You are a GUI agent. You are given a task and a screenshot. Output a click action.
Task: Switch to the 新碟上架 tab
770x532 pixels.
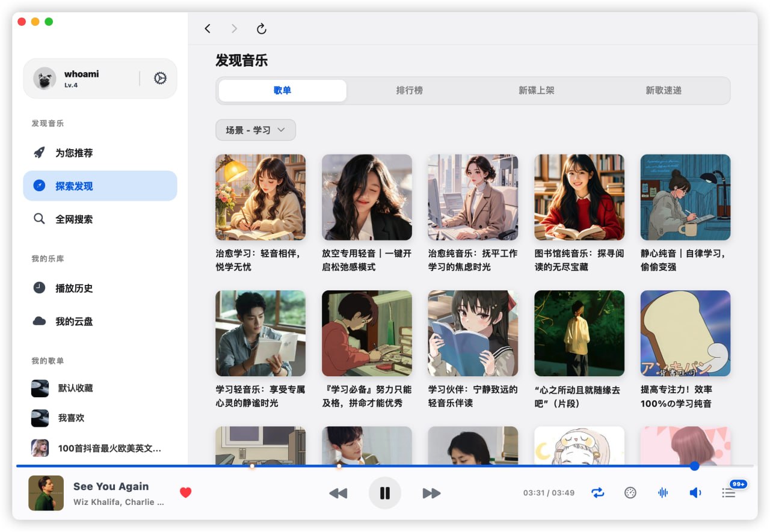point(537,90)
